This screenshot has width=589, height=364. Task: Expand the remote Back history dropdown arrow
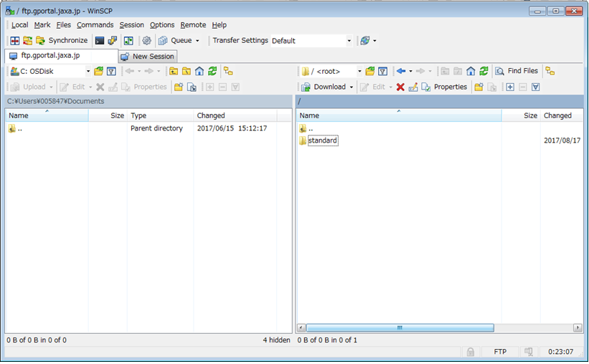(410, 71)
